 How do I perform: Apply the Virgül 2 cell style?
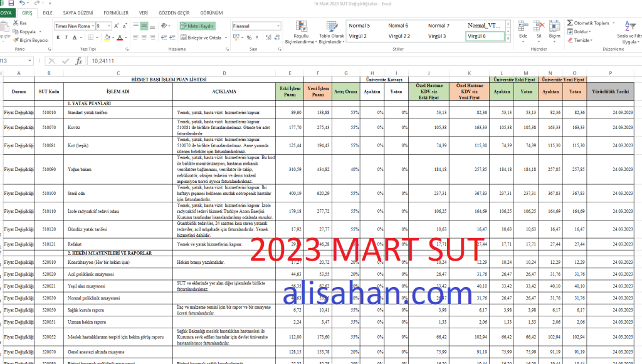pos(358,36)
